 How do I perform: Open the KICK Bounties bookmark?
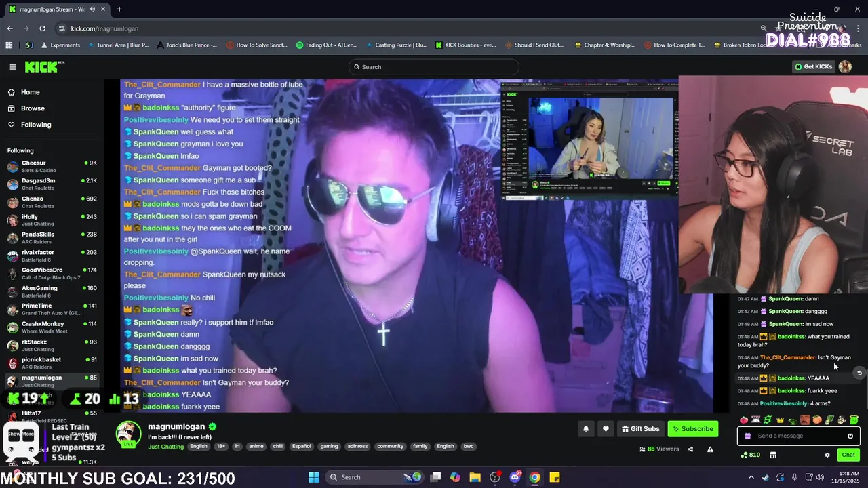[466, 45]
